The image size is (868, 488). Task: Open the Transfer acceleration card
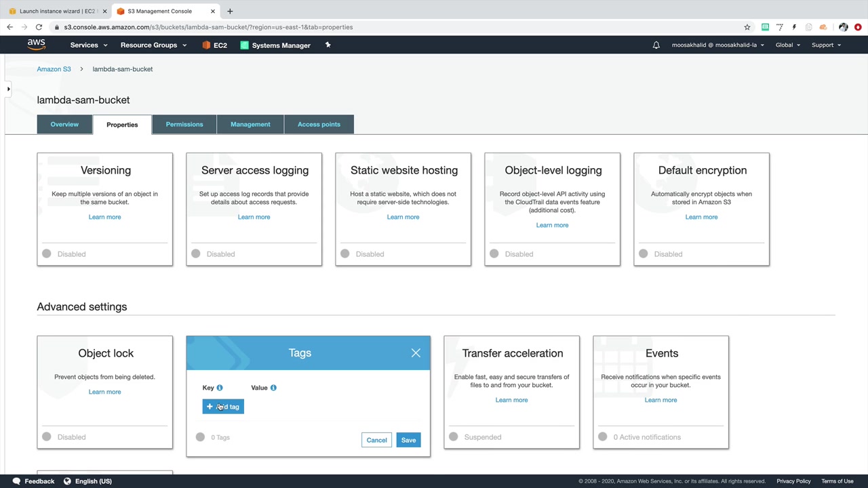tap(512, 392)
